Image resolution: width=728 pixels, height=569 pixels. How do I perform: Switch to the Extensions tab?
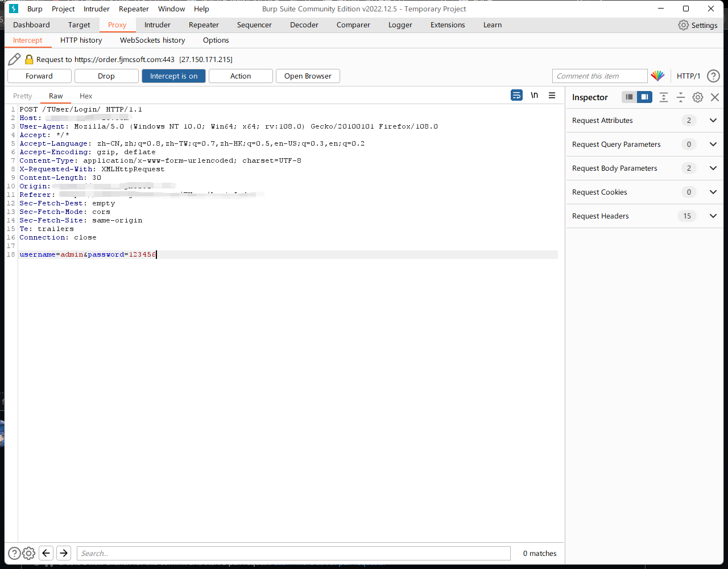click(x=448, y=25)
